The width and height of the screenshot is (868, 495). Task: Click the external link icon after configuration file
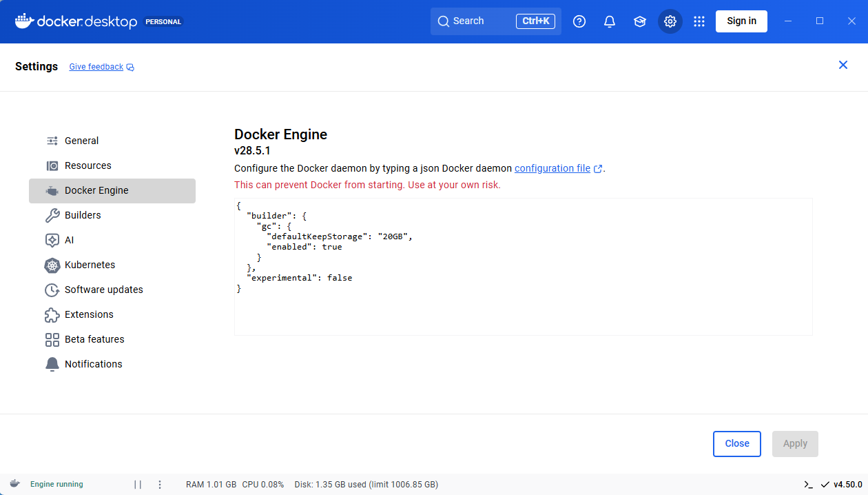(598, 169)
